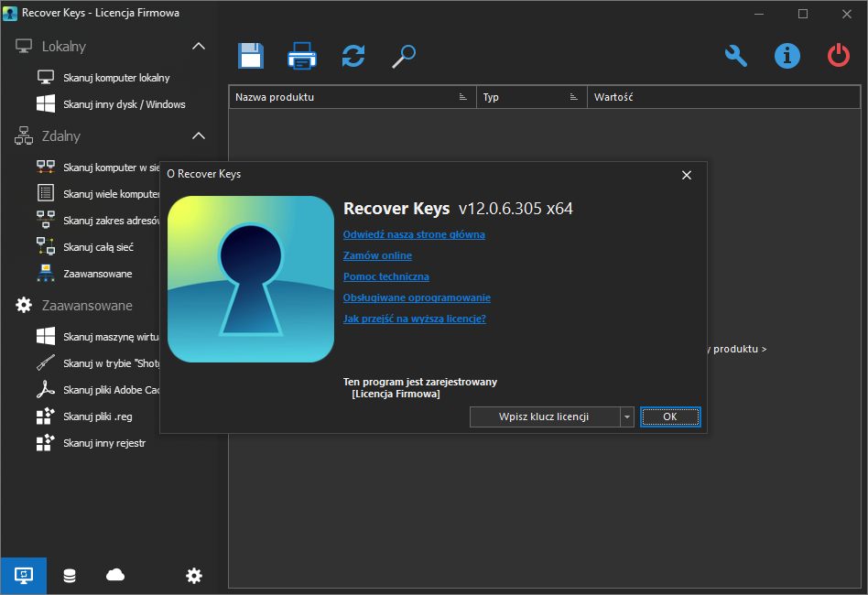Click the app icon in the title bar

(10, 14)
